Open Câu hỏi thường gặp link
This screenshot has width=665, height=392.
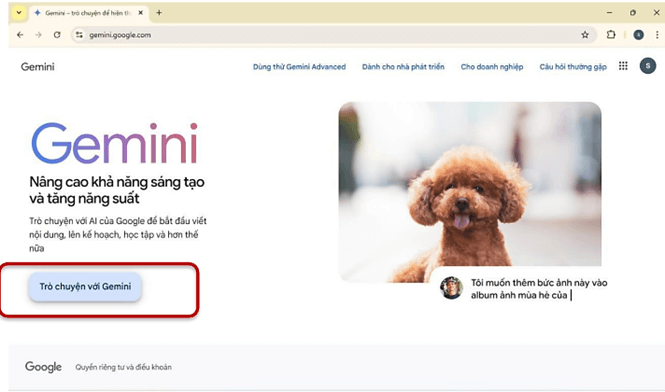pyautogui.click(x=573, y=67)
